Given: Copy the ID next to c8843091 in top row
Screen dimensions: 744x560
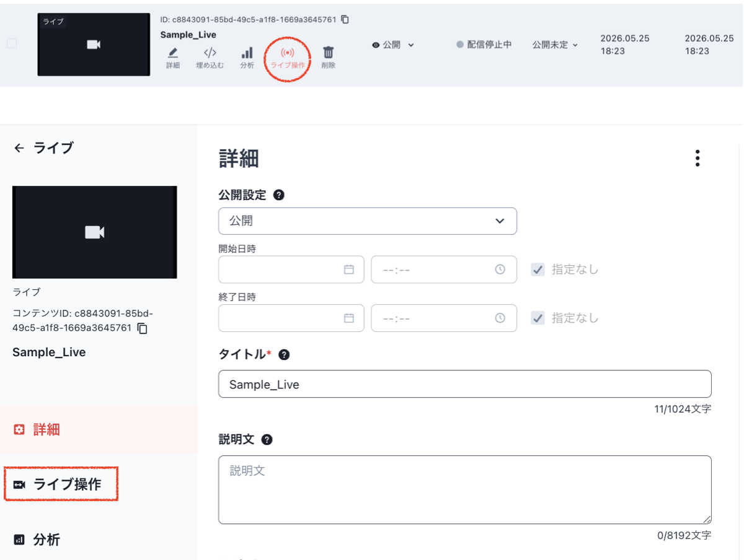Looking at the screenshot, I should (345, 20).
